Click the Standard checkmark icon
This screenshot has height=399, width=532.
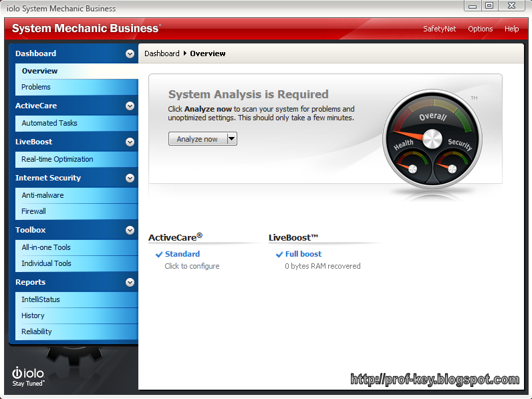point(159,255)
